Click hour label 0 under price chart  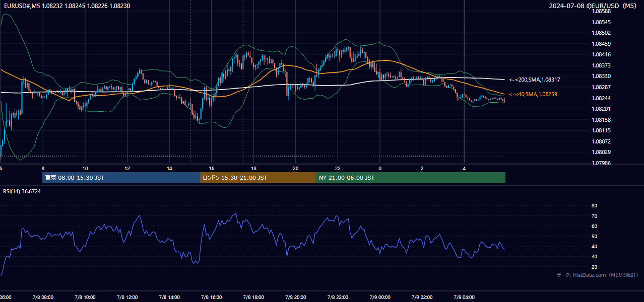(x=380, y=169)
